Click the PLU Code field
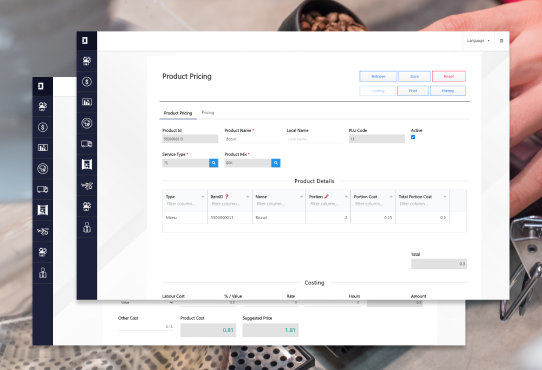 [376, 139]
